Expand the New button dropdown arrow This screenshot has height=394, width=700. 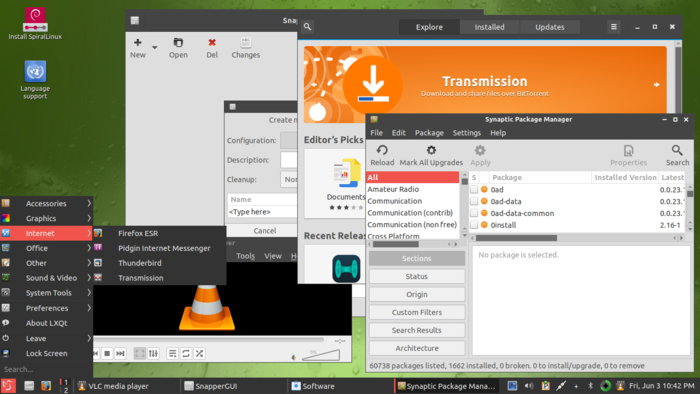(x=154, y=47)
